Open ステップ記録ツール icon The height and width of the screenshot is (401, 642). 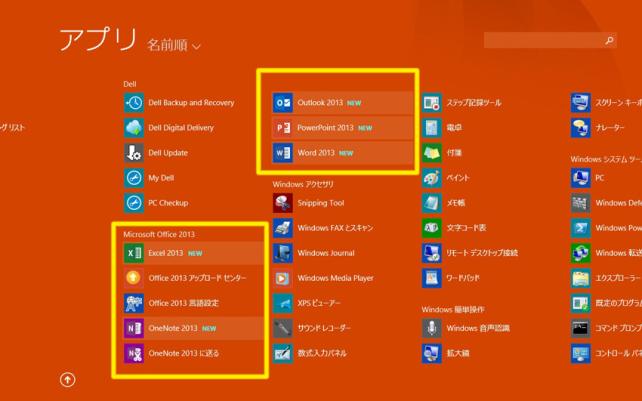tap(432, 102)
